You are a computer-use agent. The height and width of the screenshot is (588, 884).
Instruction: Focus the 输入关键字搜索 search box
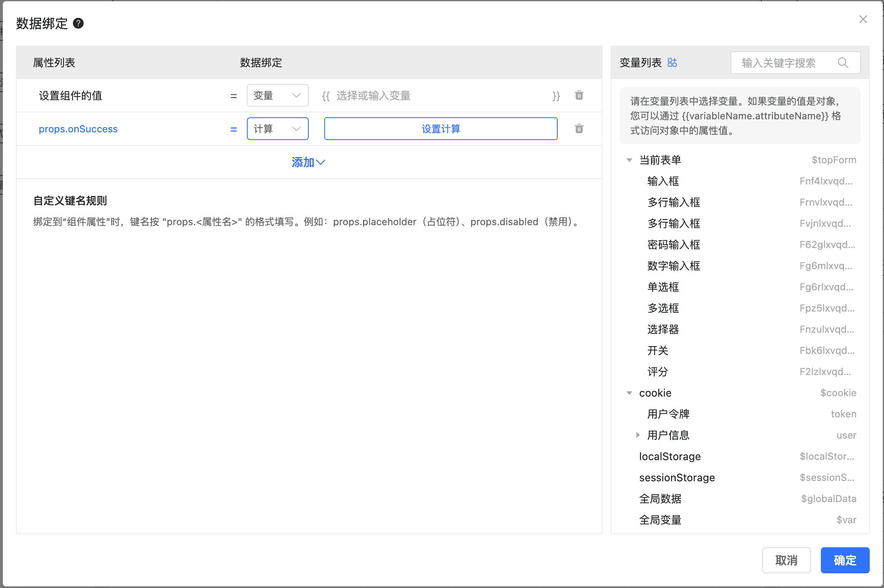point(795,62)
